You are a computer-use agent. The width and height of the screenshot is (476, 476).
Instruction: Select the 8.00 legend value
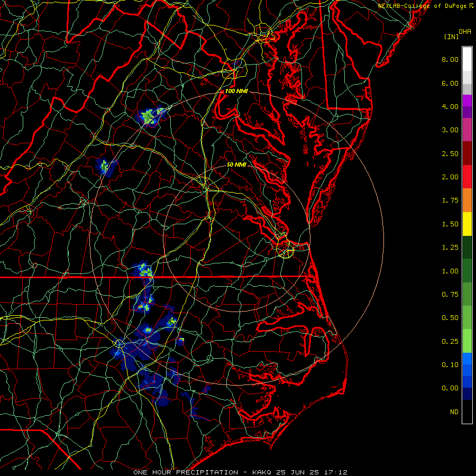pyautogui.click(x=450, y=59)
